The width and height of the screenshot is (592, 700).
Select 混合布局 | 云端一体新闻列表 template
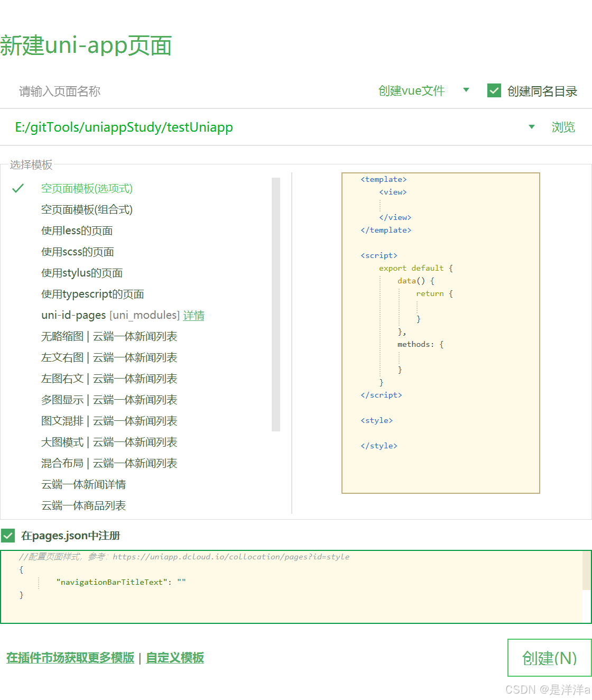coord(109,463)
